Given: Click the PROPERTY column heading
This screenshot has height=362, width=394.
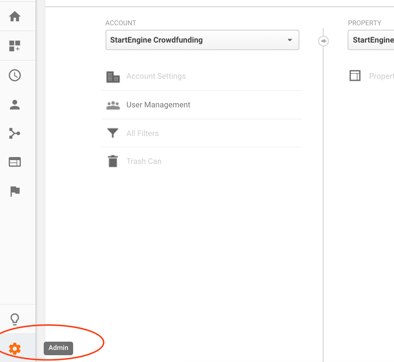Looking at the screenshot, I should (364, 23).
